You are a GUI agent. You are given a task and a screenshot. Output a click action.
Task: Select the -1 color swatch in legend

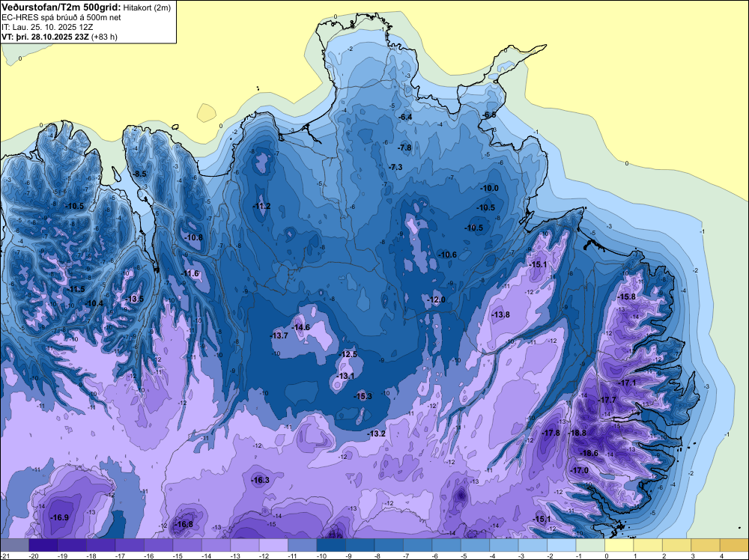590,545
